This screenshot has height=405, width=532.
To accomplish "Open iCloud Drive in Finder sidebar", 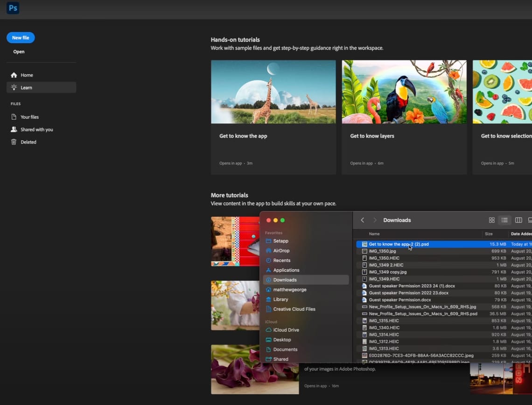I will [286, 330].
